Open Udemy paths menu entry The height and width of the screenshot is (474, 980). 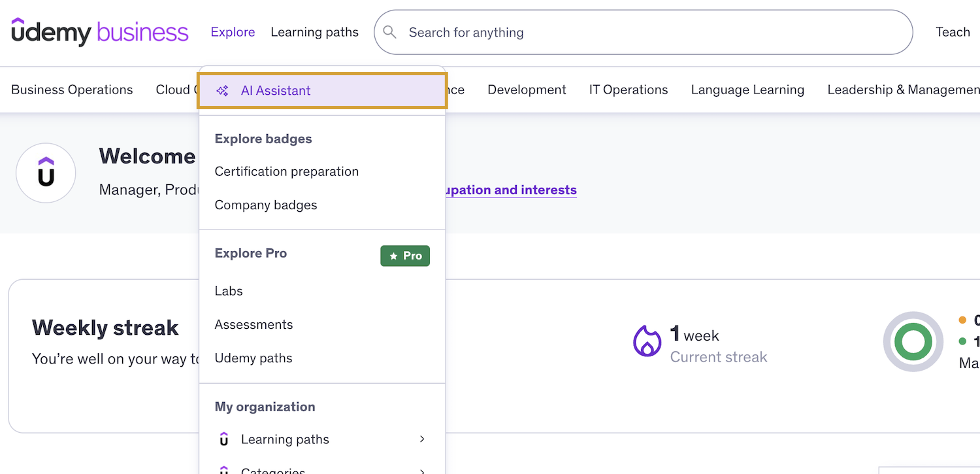coord(253,358)
